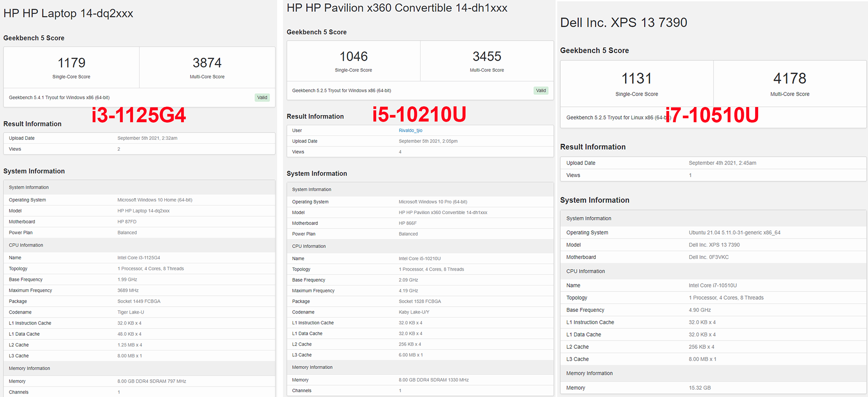Select motherboard value 'HP 87FD'
This screenshot has height=397, width=868.
(127, 222)
